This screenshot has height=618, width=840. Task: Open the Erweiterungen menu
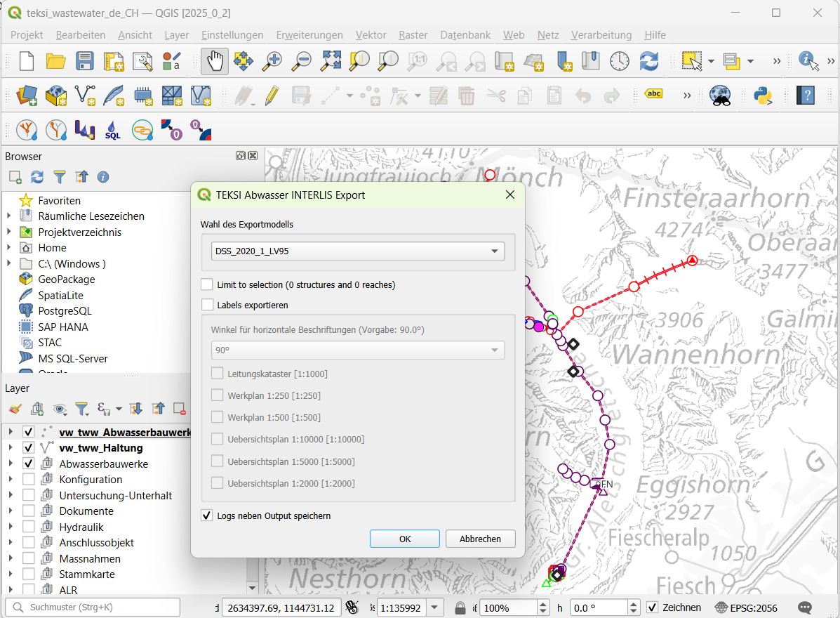(309, 34)
